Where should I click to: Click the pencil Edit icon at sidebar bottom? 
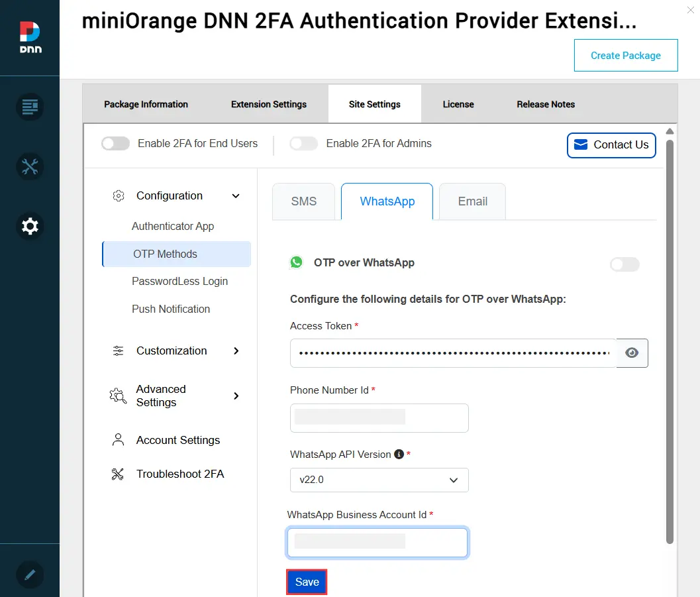pyautogui.click(x=30, y=574)
